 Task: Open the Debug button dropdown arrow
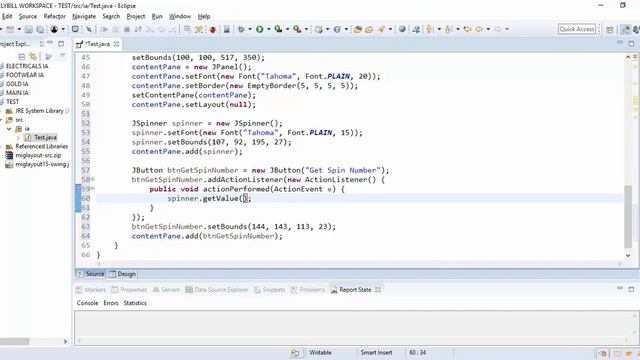pyautogui.click(x=250, y=29)
